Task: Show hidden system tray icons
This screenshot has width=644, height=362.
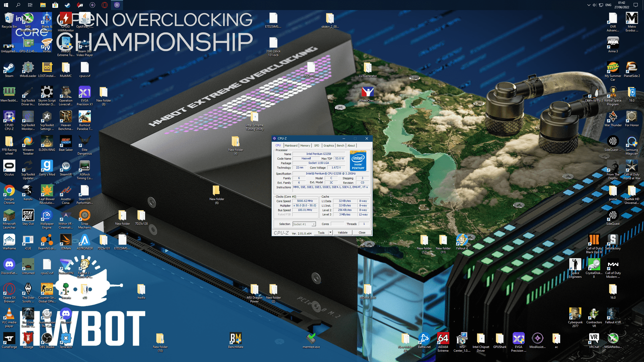Action: click(x=589, y=5)
